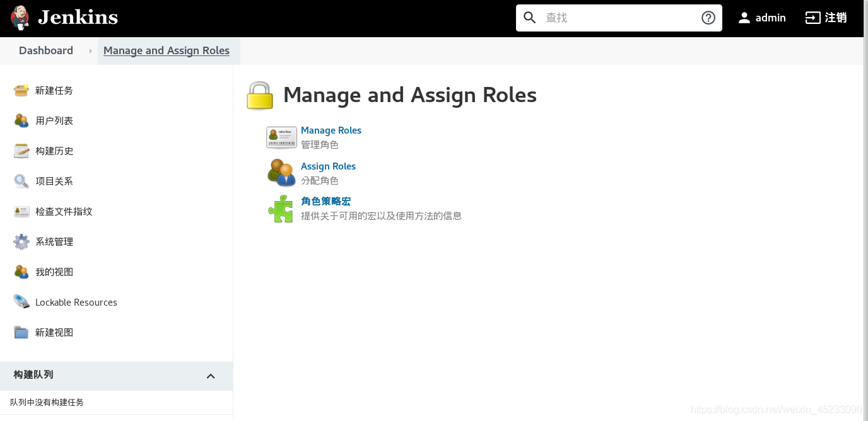868x421 pixels.
Task: Go to Dashboard breadcrumb
Action: pyautogui.click(x=46, y=50)
